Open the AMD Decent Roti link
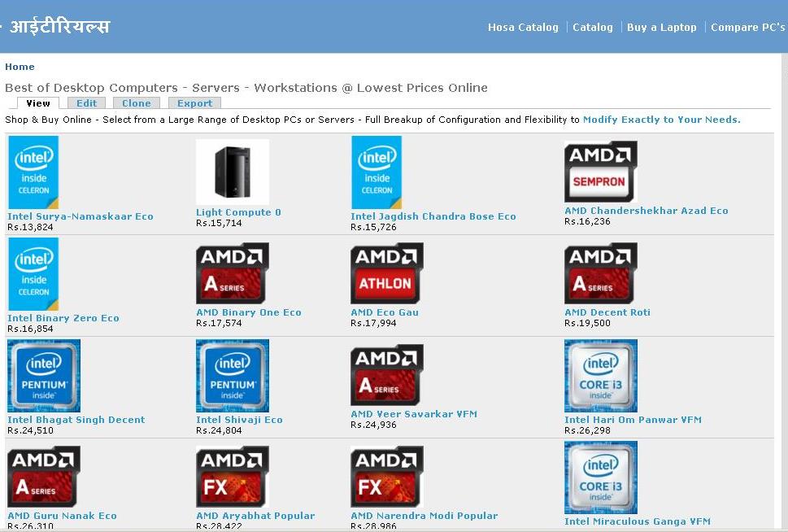The image size is (788, 532). (x=607, y=312)
